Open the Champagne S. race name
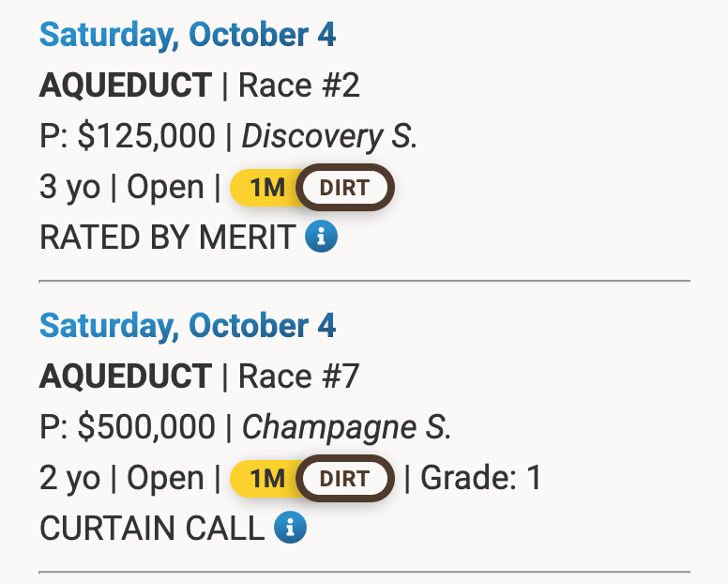Viewport: 728px width, 584px height. [347, 428]
